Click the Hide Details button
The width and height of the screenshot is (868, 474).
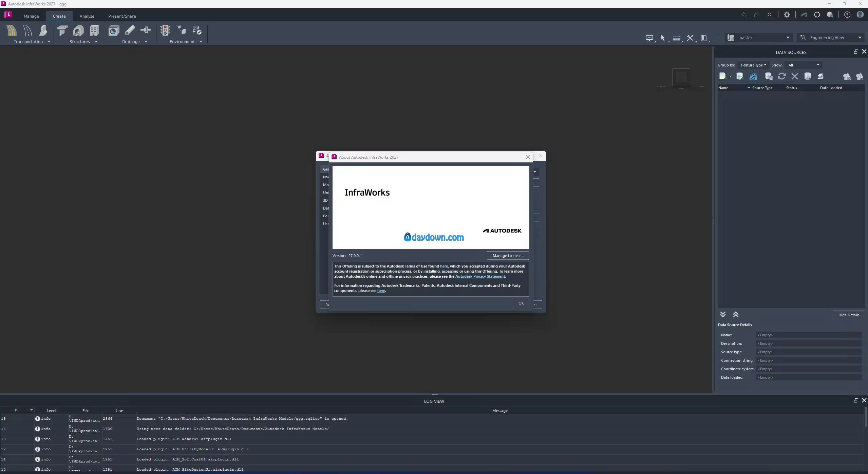tap(848, 315)
